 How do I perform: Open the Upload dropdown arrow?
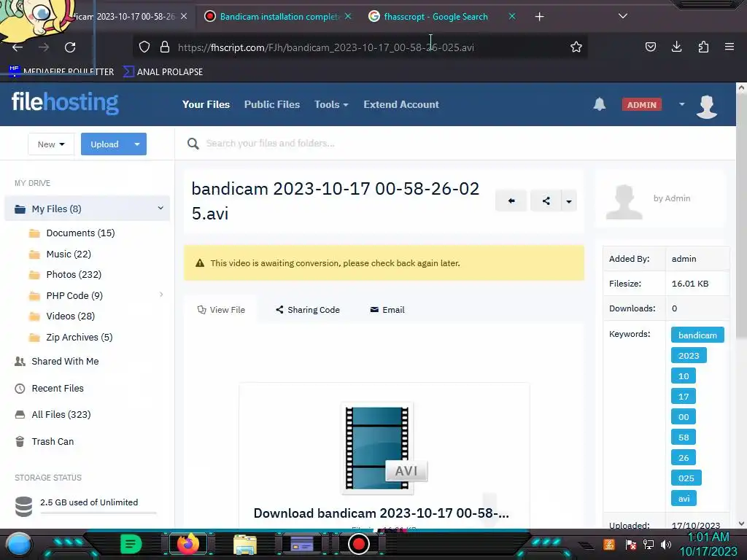(x=137, y=144)
